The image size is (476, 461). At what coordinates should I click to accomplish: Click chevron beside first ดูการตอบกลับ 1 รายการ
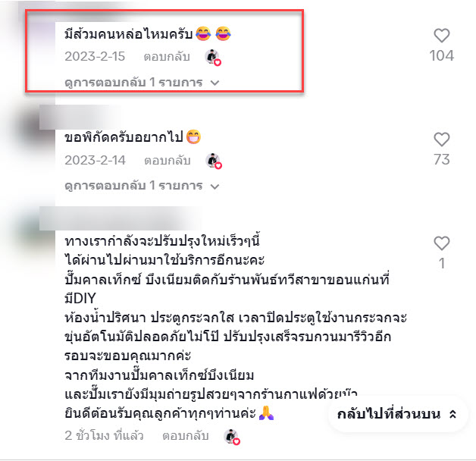pyautogui.click(x=215, y=83)
